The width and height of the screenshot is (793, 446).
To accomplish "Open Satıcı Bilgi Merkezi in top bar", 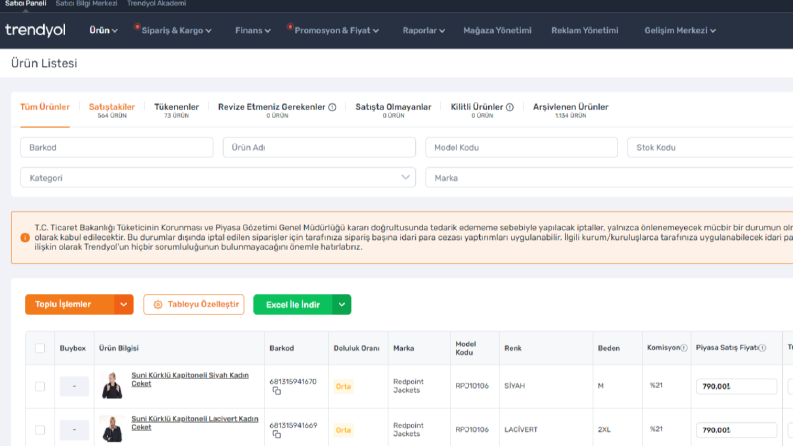I will 86,4.
